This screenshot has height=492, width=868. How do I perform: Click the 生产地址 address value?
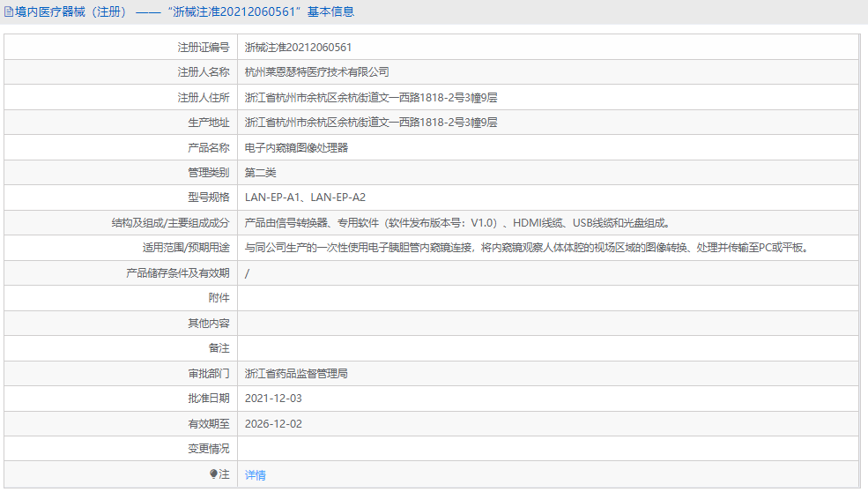(371, 123)
